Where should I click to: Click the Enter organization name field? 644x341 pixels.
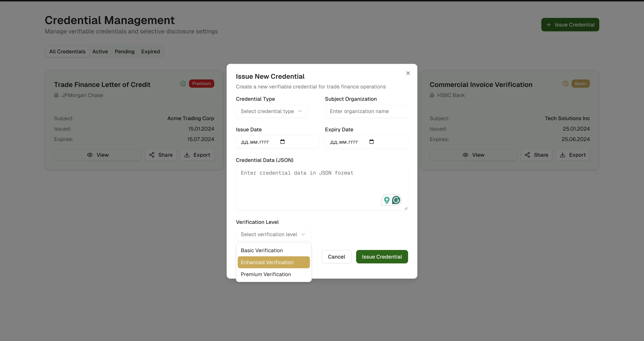coord(366,111)
